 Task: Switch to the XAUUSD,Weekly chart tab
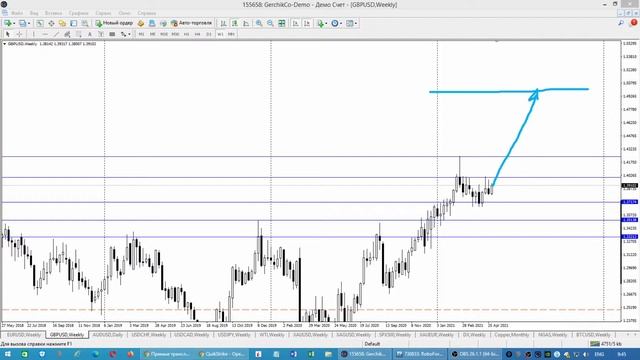tap(311, 335)
